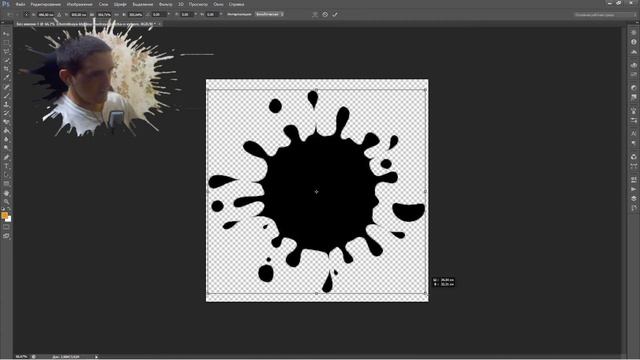Image resolution: width=640 pixels, height=360 pixels.
Task: Reset to default foreground/background colors
Action: [3, 209]
